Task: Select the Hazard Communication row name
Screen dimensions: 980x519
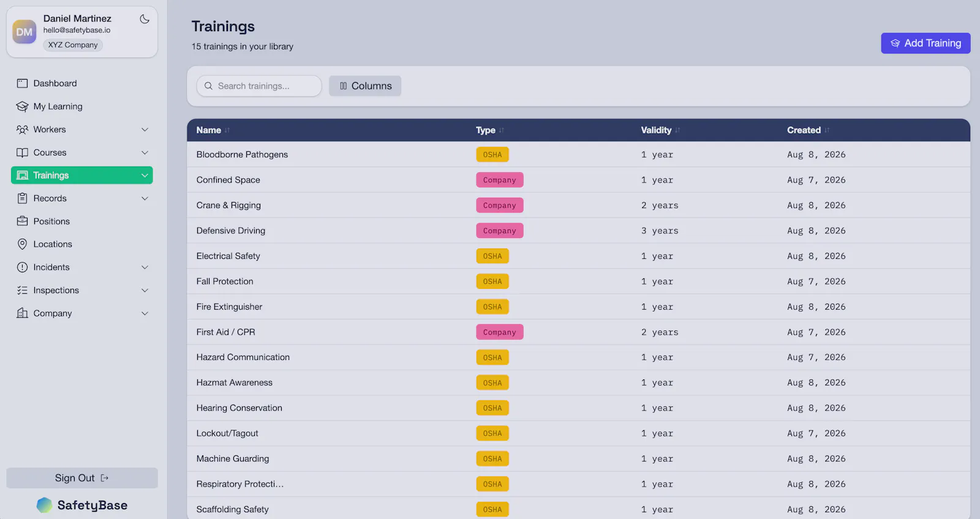Action: click(243, 357)
